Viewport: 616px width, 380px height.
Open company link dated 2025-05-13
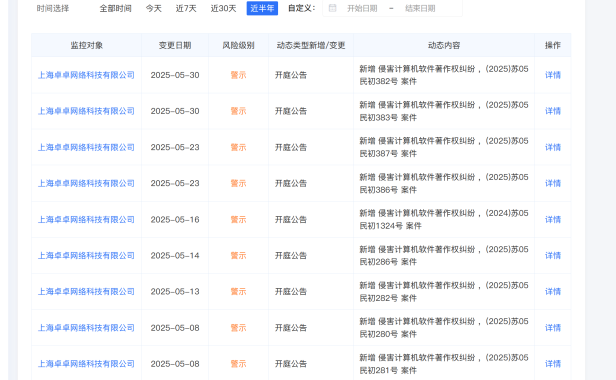[x=86, y=292]
